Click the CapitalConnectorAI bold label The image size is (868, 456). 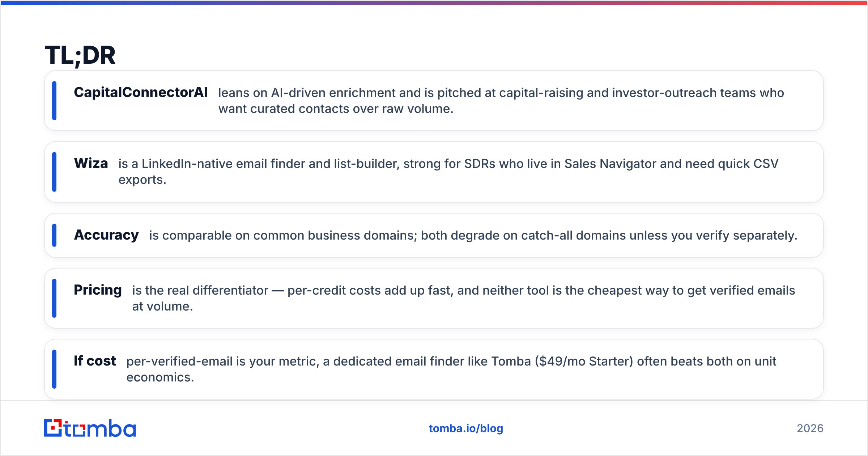click(x=141, y=92)
